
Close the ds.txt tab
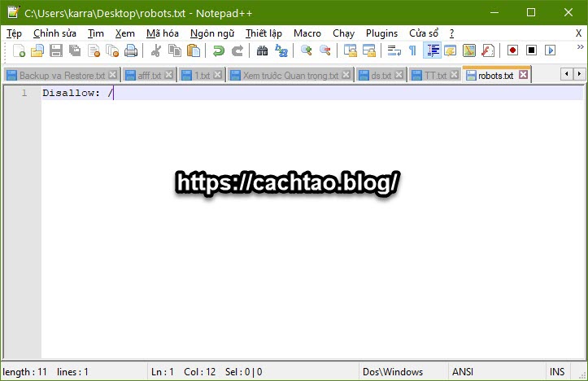point(399,75)
